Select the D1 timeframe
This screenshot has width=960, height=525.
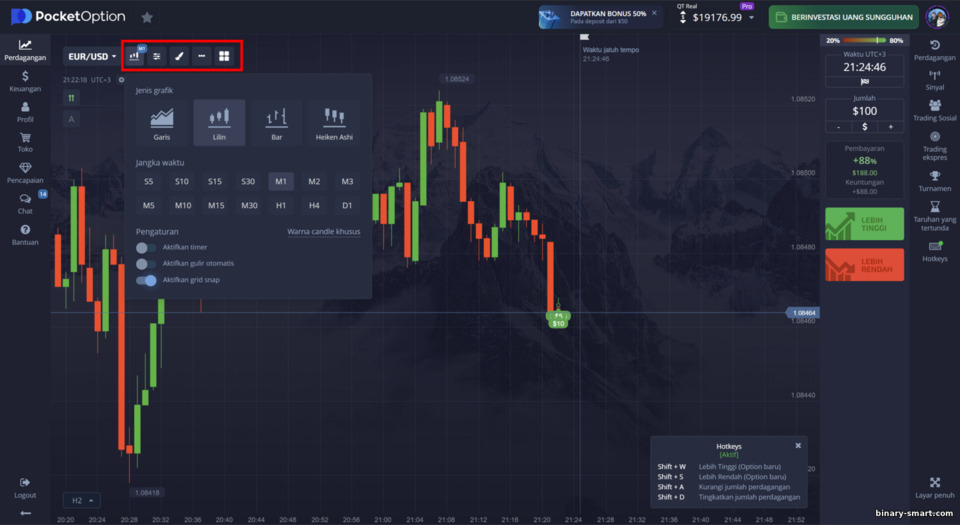pyautogui.click(x=347, y=206)
